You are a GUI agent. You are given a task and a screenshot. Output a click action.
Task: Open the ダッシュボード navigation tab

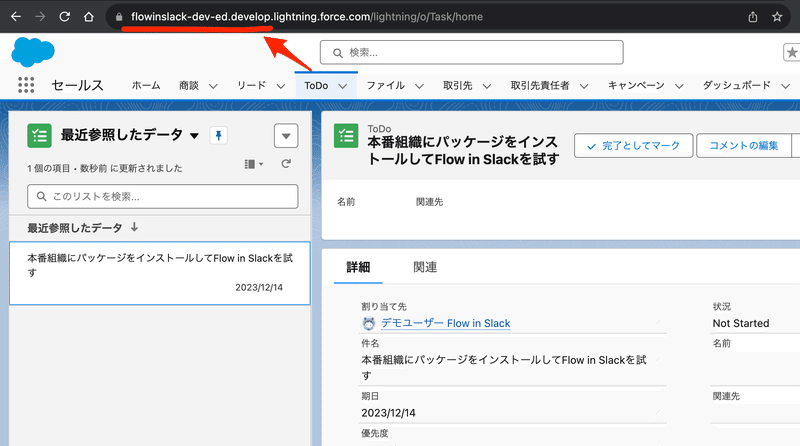pyautogui.click(x=737, y=85)
